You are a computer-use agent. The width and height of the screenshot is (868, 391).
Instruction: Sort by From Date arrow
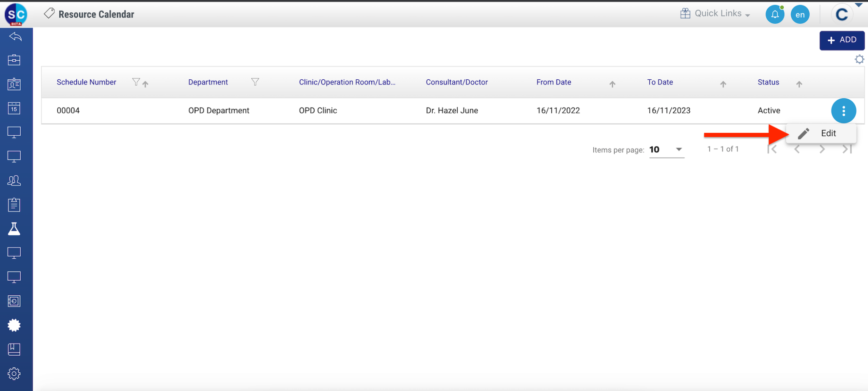click(x=612, y=84)
